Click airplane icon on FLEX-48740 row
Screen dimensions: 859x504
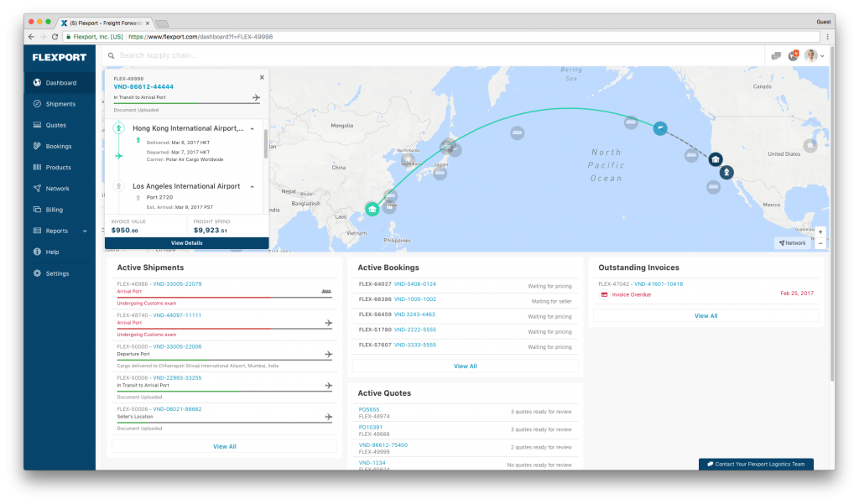pyautogui.click(x=329, y=323)
